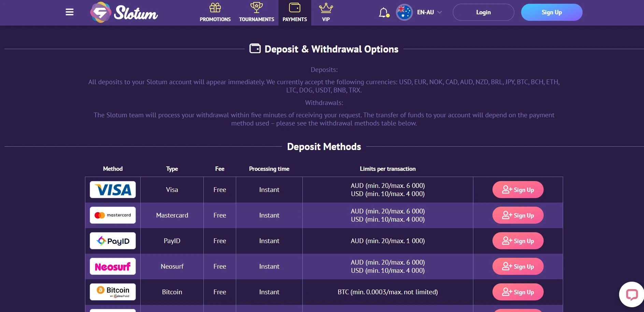Click the 'Neosurf' type cell
The width and height of the screenshot is (644, 312).
(x=172, y=266)
